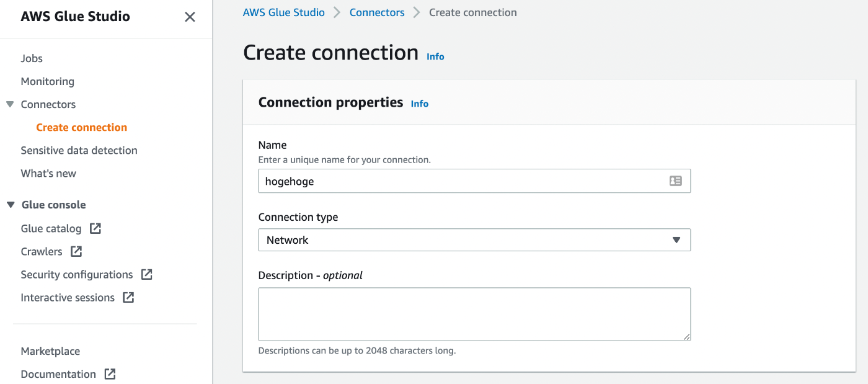This screenshot has width=868, height=384.
Task: Select Create connection in the sidebar
Action: [81, 127]
